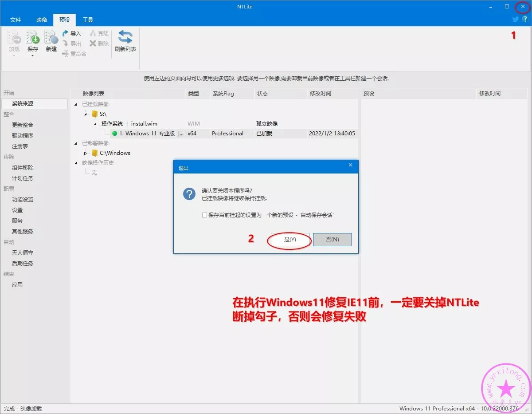Enable the 保存当前挂起的设置 checkbox

[x=204, y=215]
